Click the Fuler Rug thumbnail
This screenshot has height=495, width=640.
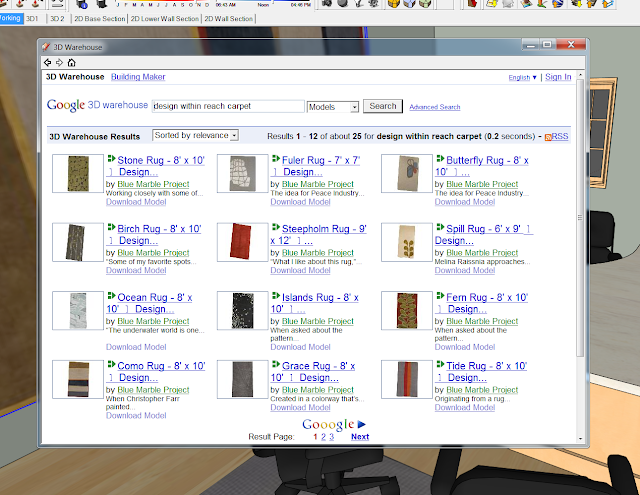tap(242, 173)
